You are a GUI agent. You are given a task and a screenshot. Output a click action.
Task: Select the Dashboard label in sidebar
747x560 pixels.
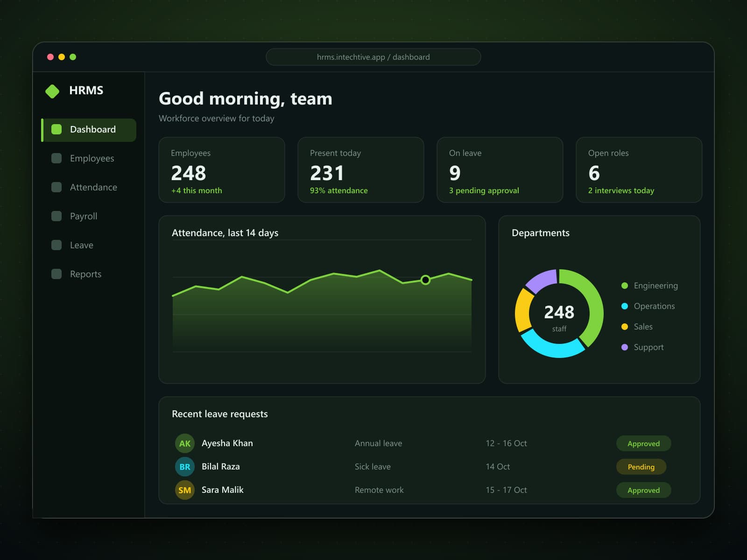tap(93, 129)
